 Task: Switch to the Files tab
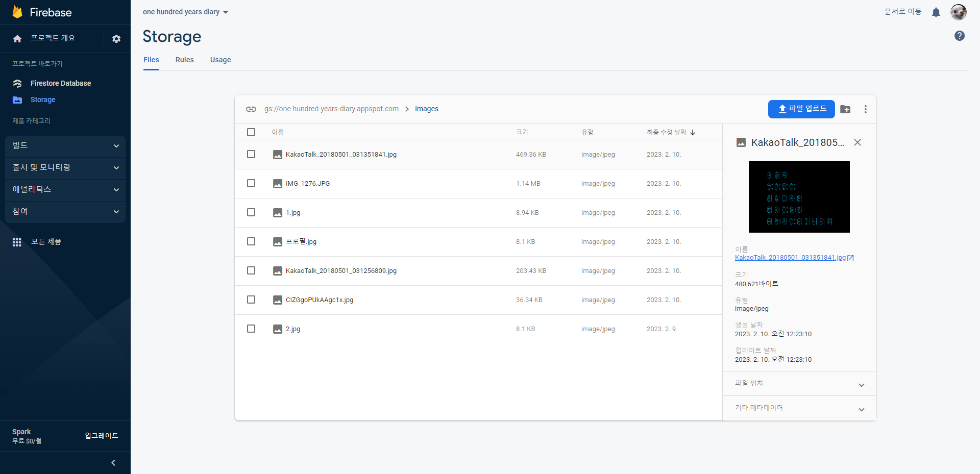(x=151, y=60)
